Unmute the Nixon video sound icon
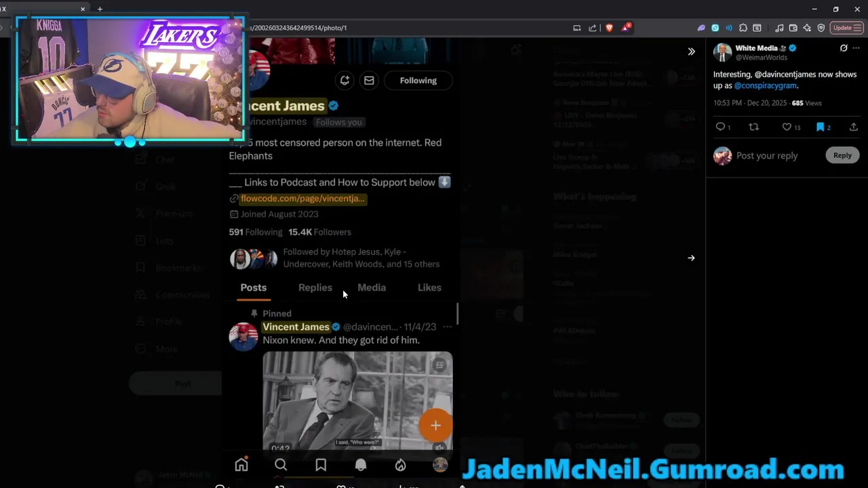 (x=439, y=447)
